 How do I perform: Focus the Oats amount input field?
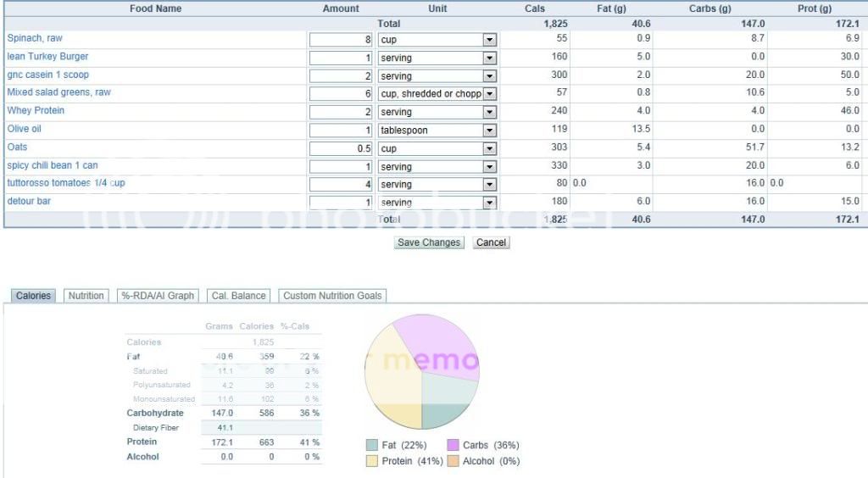[x=341, y=148]
